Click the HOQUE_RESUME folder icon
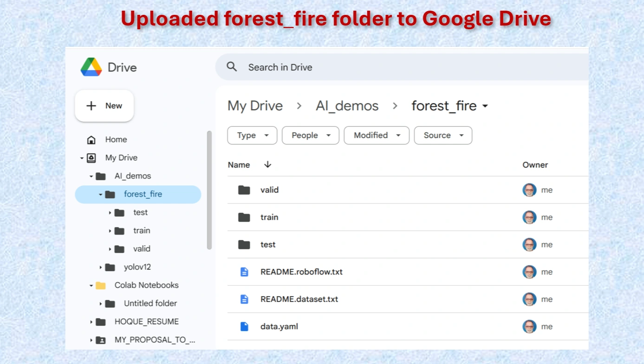This screenshot has width=644, height=364. pos(101,322)
